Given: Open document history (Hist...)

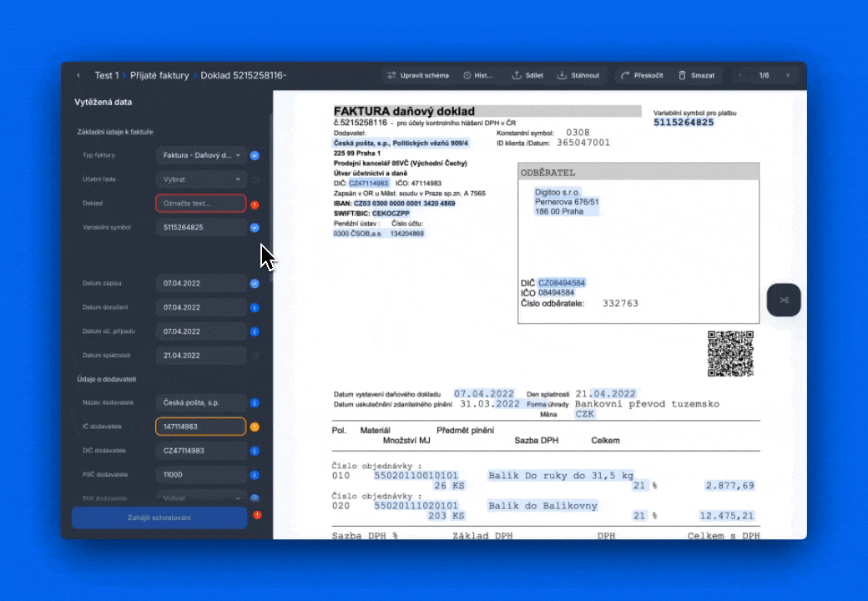Looking at the screenshot, I should tap(479, 75).
